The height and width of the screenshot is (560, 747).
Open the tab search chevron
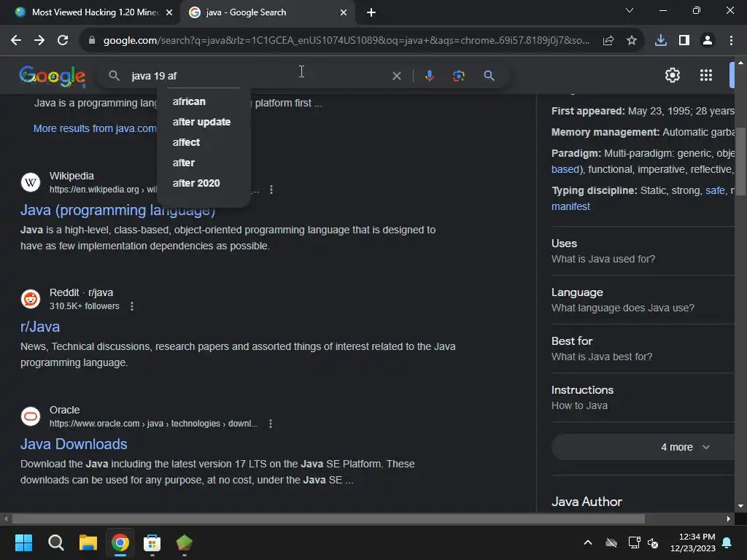click(630, 10)
